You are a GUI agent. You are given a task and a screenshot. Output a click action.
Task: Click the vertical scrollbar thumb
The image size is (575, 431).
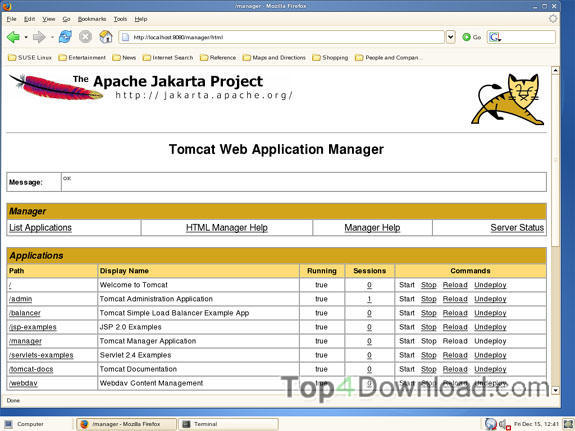pyautogui.click(x=555, y=160)
